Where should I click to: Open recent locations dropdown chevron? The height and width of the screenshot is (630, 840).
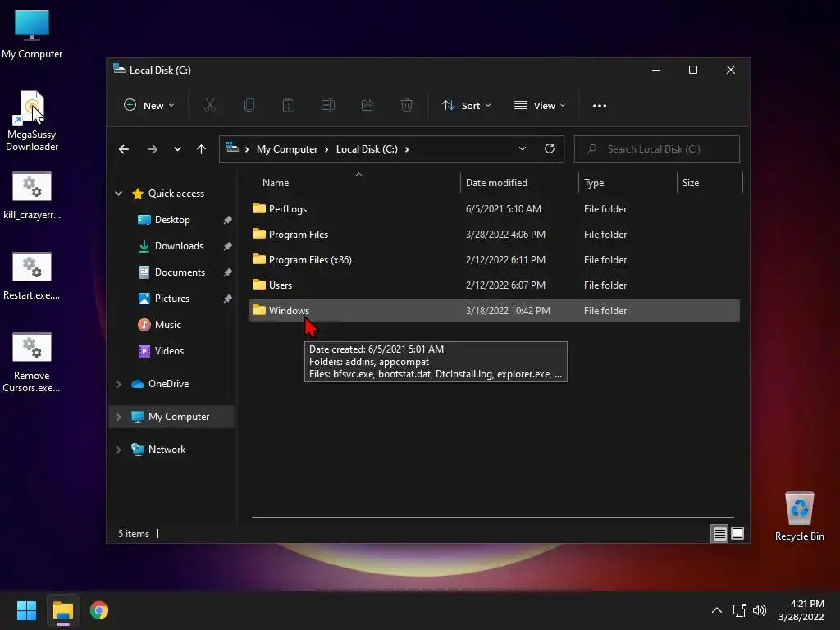pyautogui.click(x=177, y=149)
